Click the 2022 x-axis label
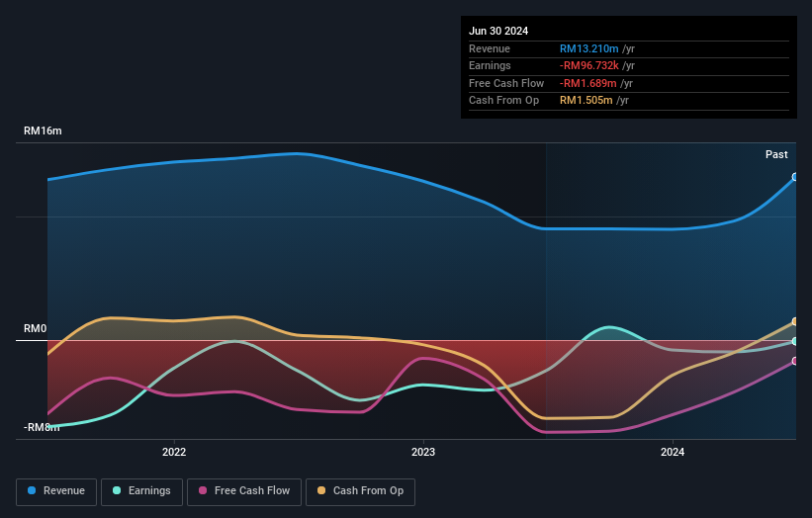812x518 pixels. tap(174, 452)
